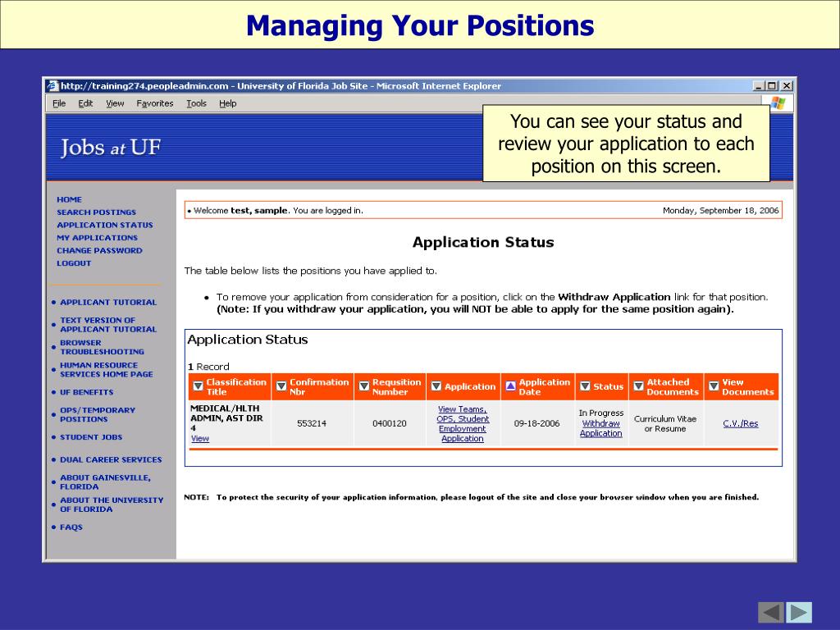The image size is (840, 630).
Task: Sort by Classification Title arrow icon
Action: point(198,386)
